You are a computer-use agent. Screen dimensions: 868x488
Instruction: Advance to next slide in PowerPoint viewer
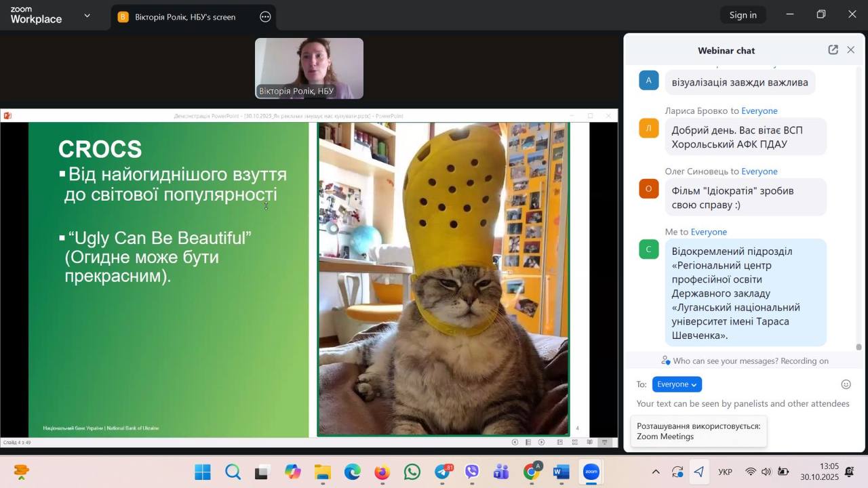[541, 443]
